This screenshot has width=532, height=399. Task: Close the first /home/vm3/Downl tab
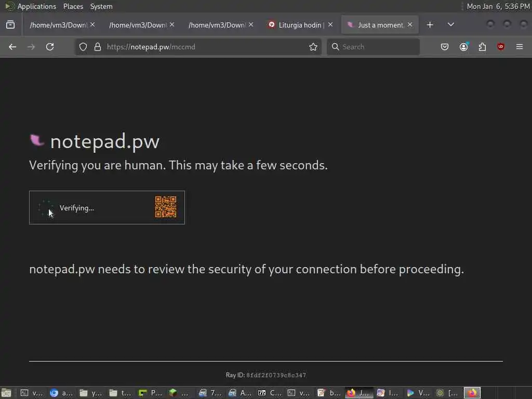(92, 25)
